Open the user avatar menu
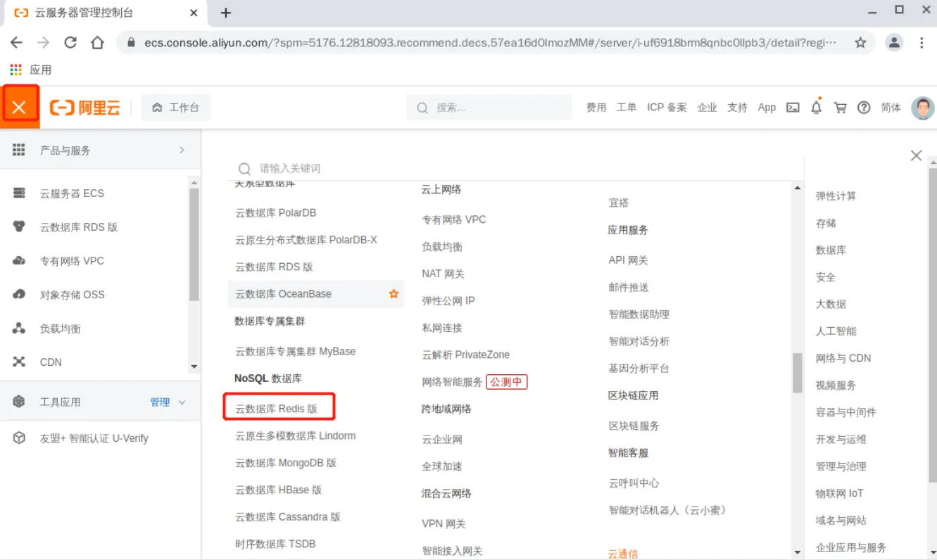Image resolution: width=937 pixels, height=560 pixels. click(923, 108)
